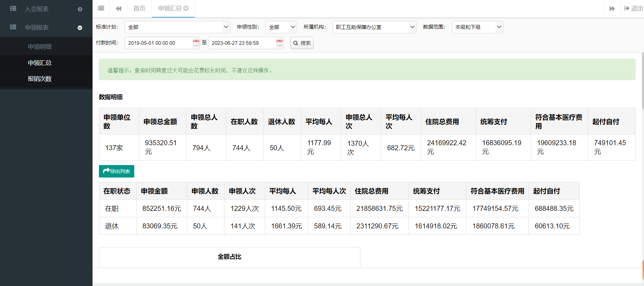Collapse the 申领报表 sidebar menu
This screenshot has height=286, width=644.
pyautogui.click(x=80, y=28)
